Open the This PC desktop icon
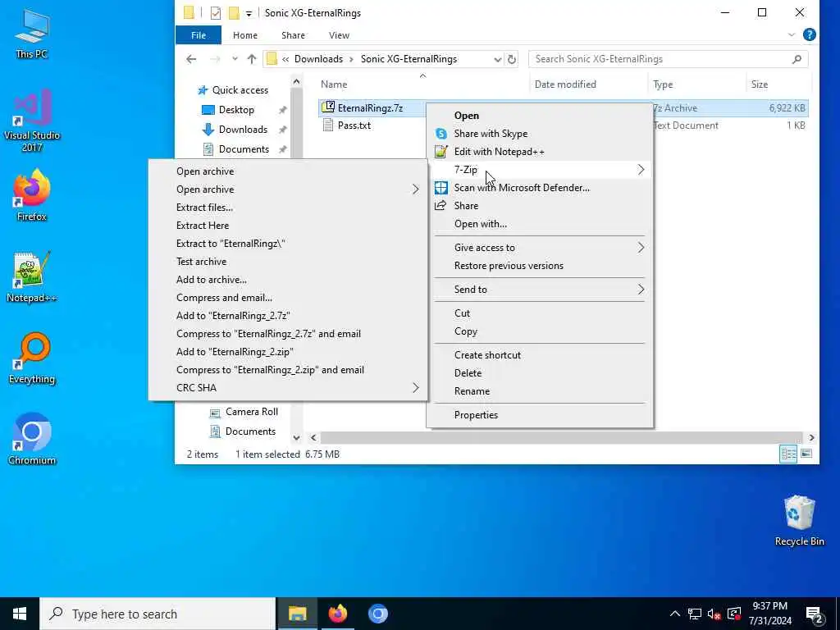The image size is (840, 630). 32,33
